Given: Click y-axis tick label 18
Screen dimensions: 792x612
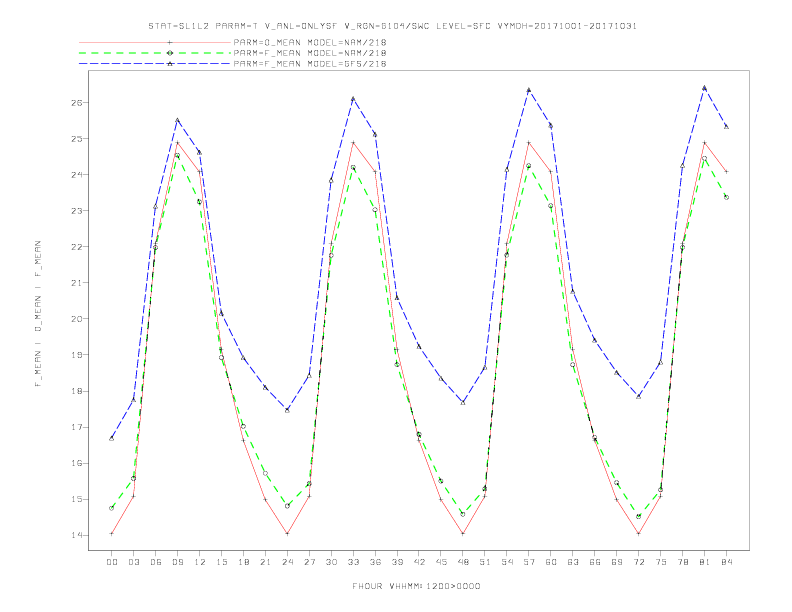Looking at the screenshot, I should pos(76,391).
